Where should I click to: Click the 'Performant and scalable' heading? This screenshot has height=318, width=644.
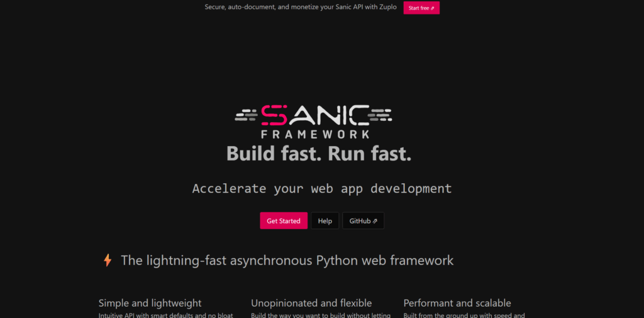[457, 303]
